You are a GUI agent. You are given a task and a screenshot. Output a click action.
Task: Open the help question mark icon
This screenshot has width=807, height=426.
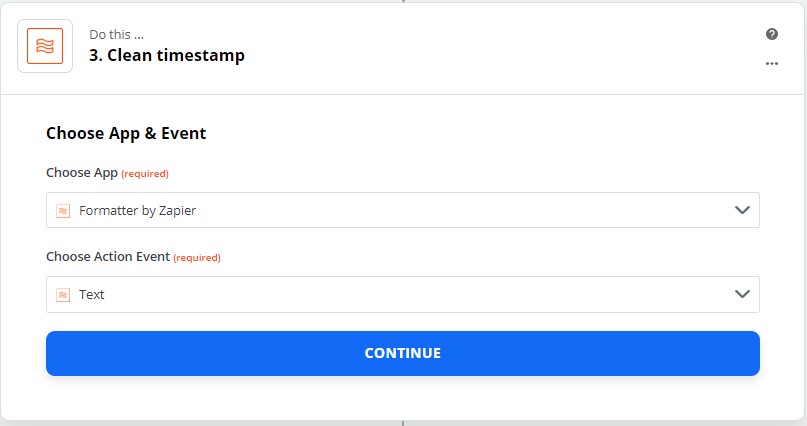tap(771, 34)
